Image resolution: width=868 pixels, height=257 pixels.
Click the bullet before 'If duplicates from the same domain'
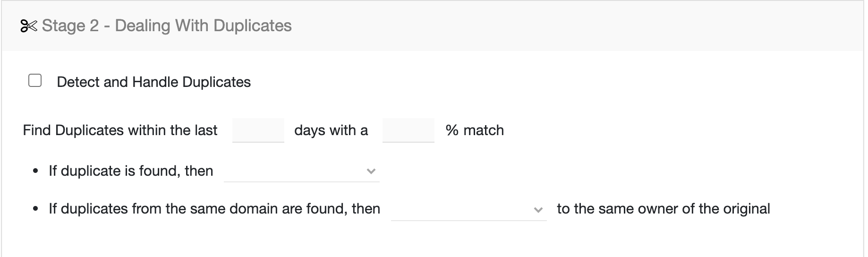(36, 209)
